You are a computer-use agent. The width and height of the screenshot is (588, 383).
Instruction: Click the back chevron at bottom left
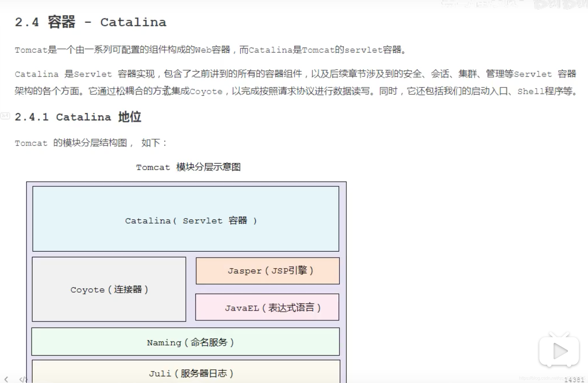click(x=6, y=379)
